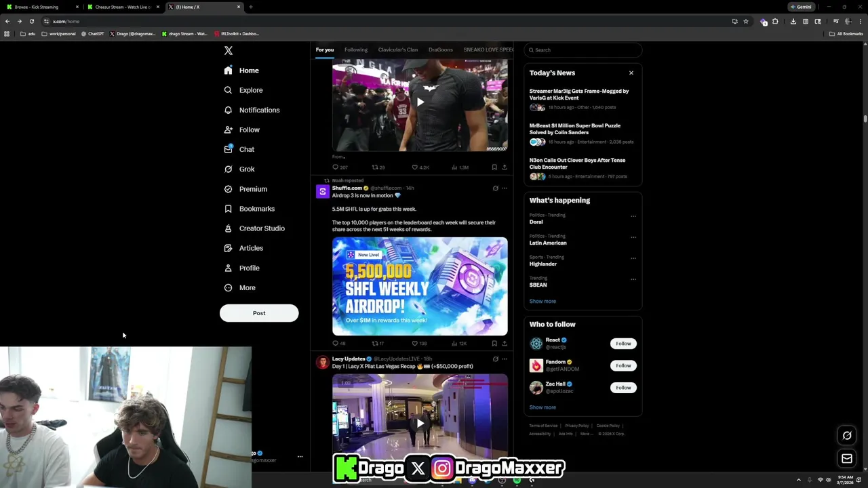Viewport: 868px width, 488px height.
Task: Open more options on Lacy Updates post
Action: point(505,359)
